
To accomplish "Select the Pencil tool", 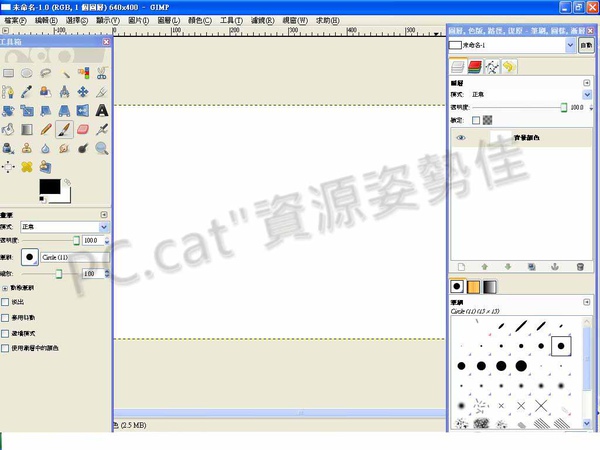I will [x=46, y=130].
